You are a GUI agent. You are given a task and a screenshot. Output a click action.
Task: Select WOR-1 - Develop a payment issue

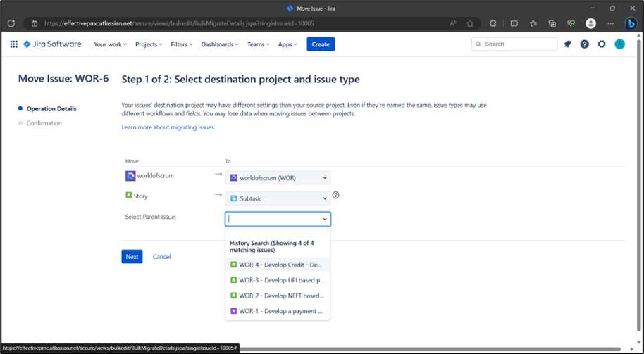278,311
